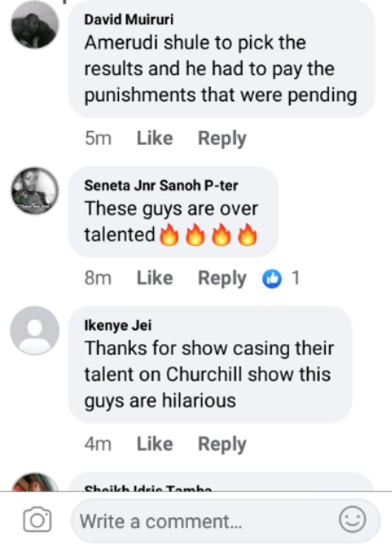This screenshot has width=392, height=549.
Task: Open the emoji smiley picker
Action: (x=353, y=519)
